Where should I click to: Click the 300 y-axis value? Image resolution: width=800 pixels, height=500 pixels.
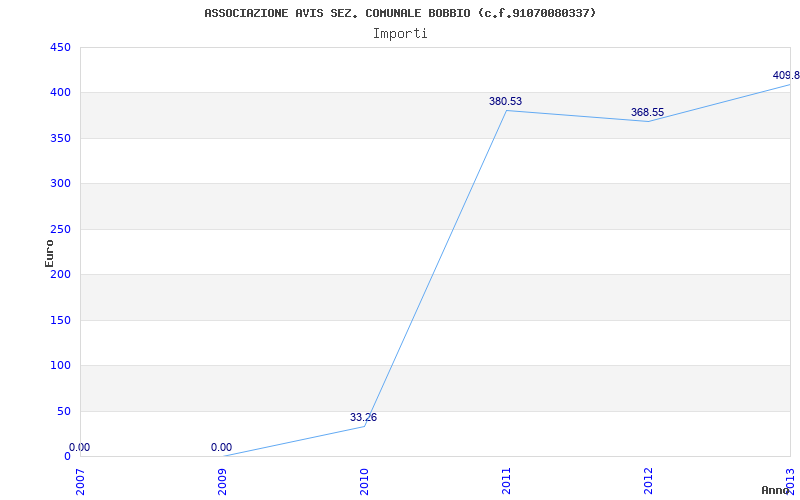pos(60,184)
